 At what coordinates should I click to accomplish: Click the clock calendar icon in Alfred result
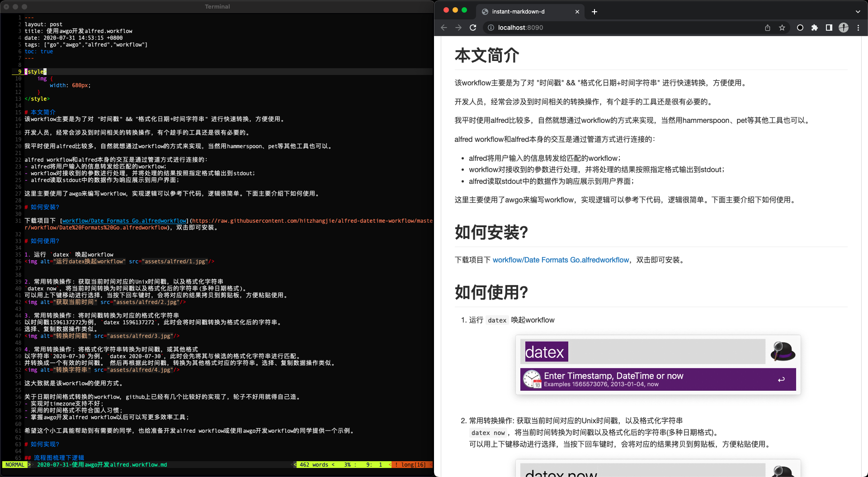tap(532, 379)
